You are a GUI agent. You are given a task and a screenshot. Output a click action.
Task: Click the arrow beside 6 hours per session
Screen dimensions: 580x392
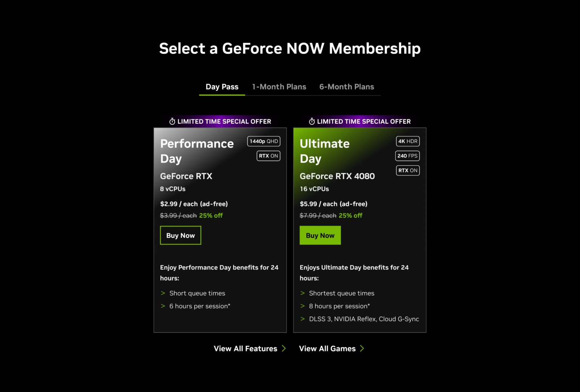(x=163, y=306)
